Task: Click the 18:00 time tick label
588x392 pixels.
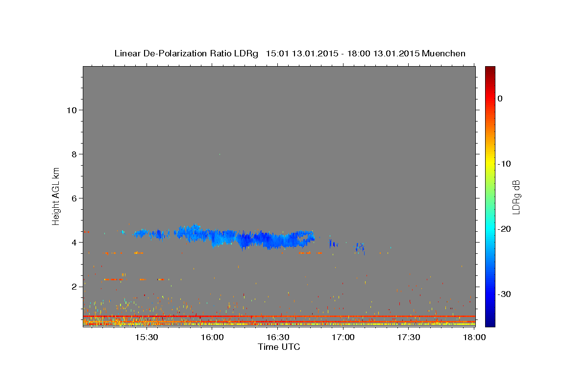Action: pos(474,338)
